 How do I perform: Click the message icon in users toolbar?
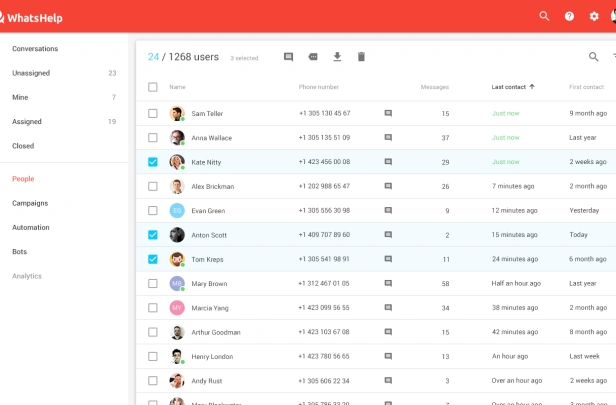[288, 57]
